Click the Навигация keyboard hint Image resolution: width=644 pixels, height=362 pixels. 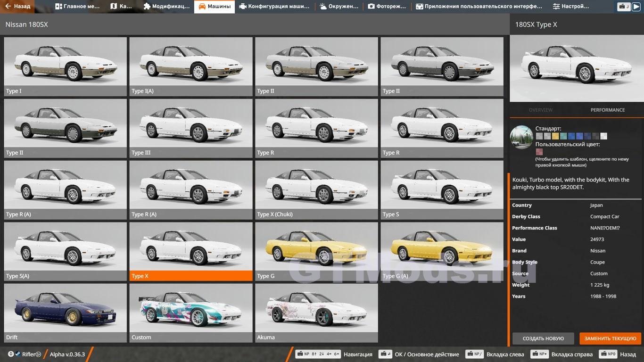pos(334,354)
